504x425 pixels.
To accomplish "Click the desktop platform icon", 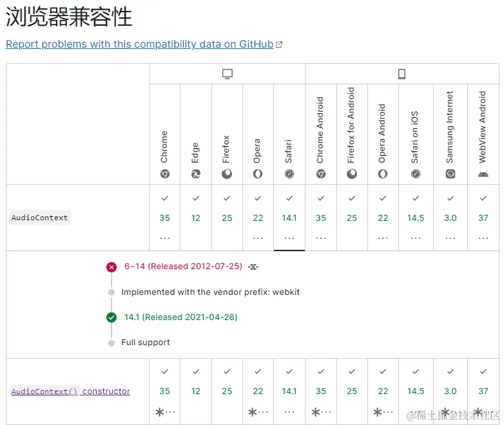I will [228, 74].
